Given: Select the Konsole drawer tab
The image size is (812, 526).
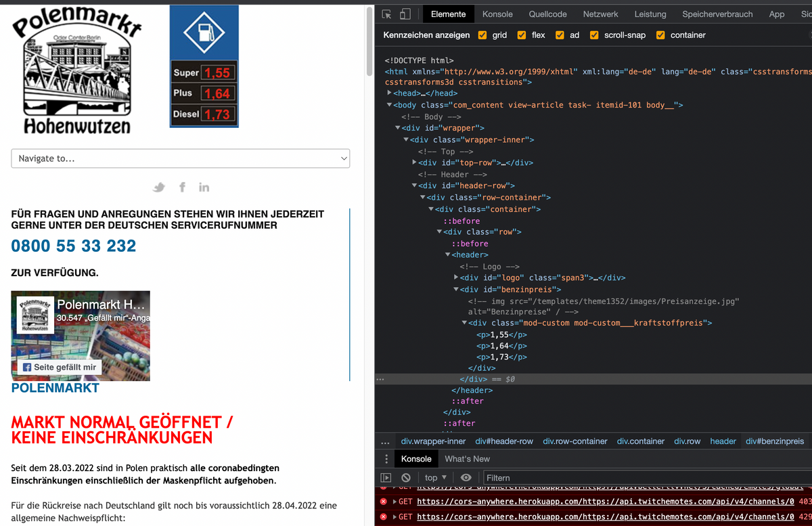Looking at the screenshot, I should pyautogui.click(x=416, y=459).
